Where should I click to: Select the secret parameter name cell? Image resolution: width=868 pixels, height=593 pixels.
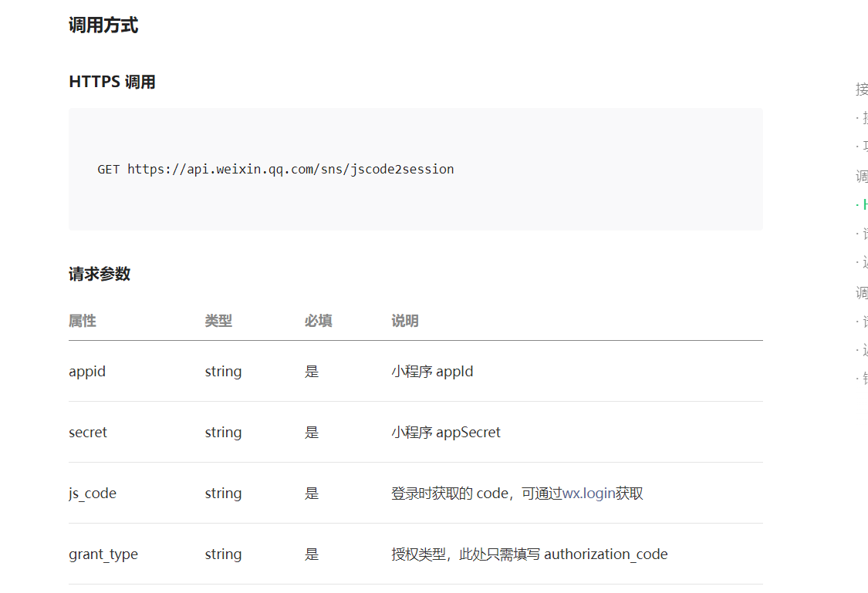click(x=88, y=433)
